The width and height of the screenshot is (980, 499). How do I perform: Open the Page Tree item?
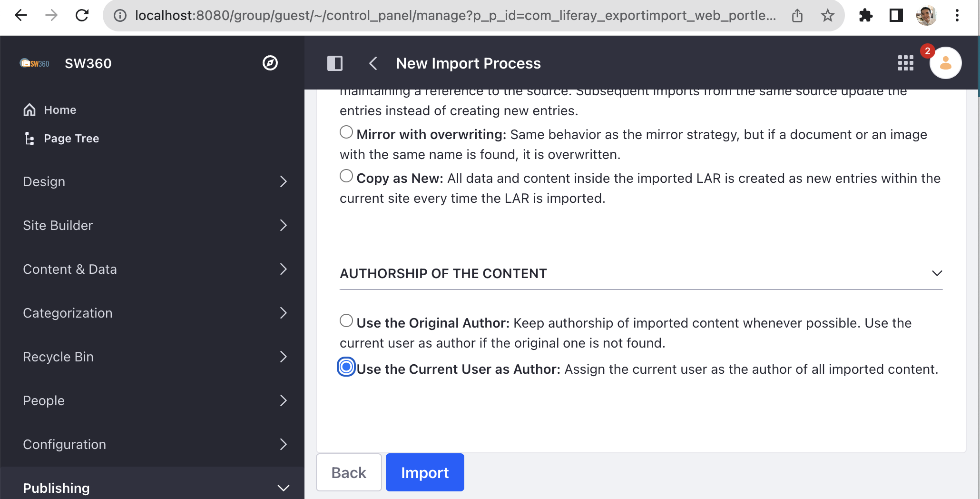pos(71,139)
